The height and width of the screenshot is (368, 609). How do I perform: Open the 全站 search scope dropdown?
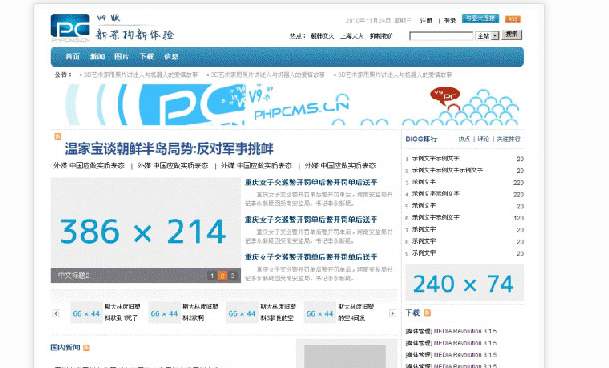click(x=487, y=36)
